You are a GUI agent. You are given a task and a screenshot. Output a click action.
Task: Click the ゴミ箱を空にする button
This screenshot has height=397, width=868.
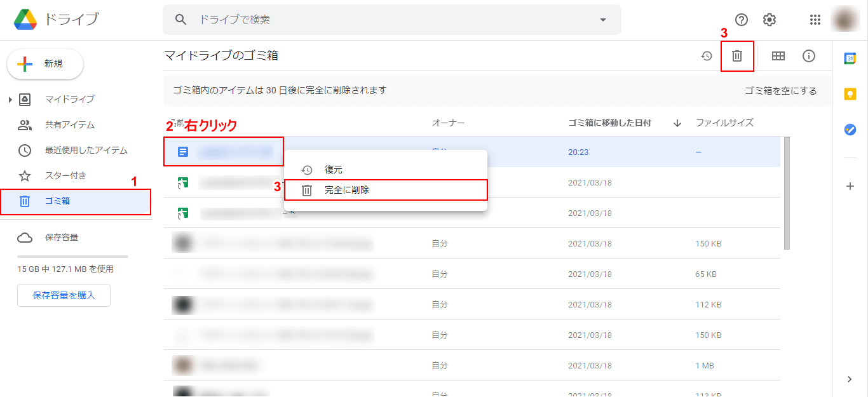780,91
